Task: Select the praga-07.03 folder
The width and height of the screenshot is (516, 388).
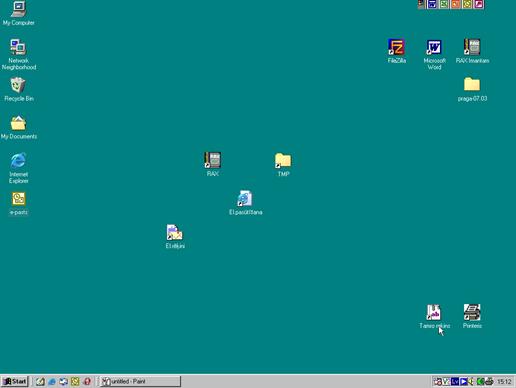Action: [x=472, y=89]
